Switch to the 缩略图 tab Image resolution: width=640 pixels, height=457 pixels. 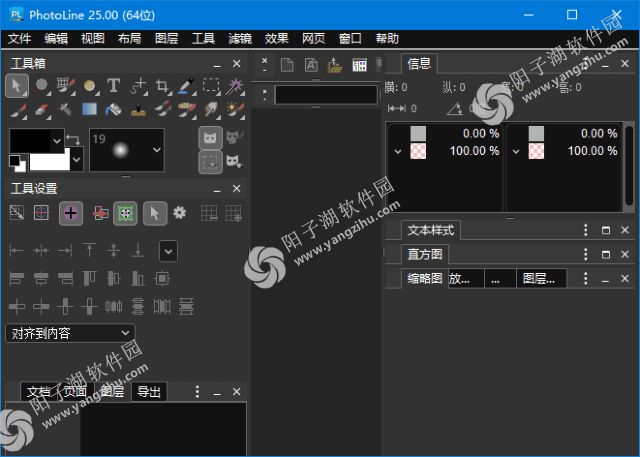click(425, 279)
